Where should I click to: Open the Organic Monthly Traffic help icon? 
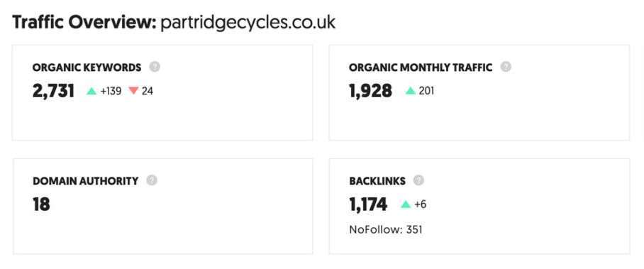(506, 67)
